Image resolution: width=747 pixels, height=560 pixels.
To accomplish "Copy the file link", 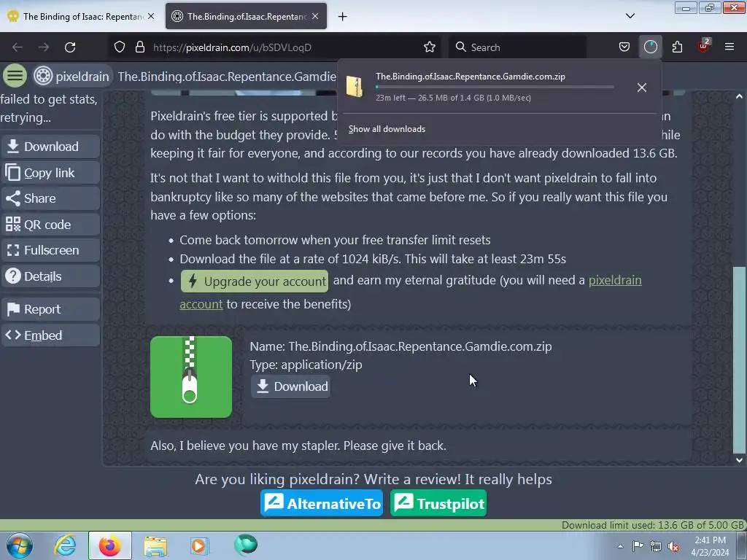I will (x=50, y=173).
